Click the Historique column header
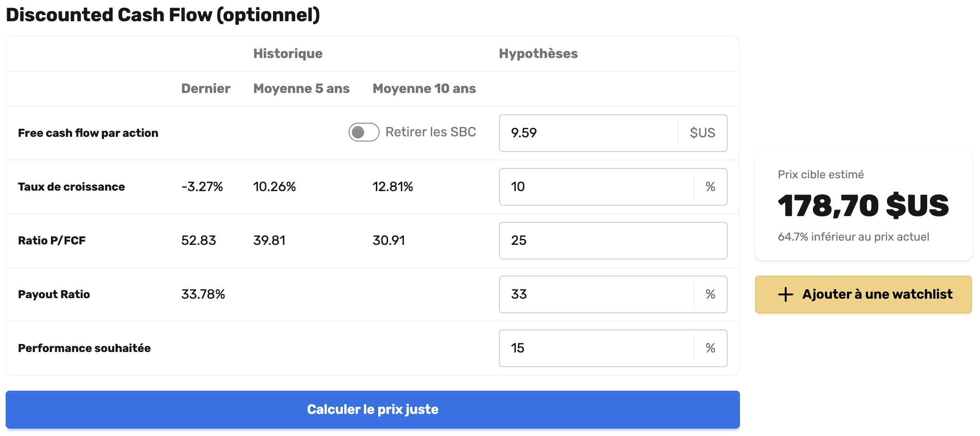 coord(288,54)
